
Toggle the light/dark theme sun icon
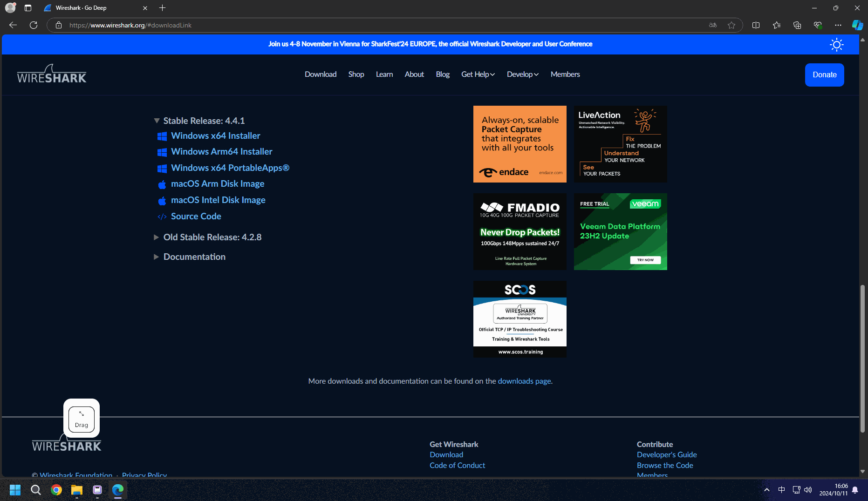pos(837,45)
